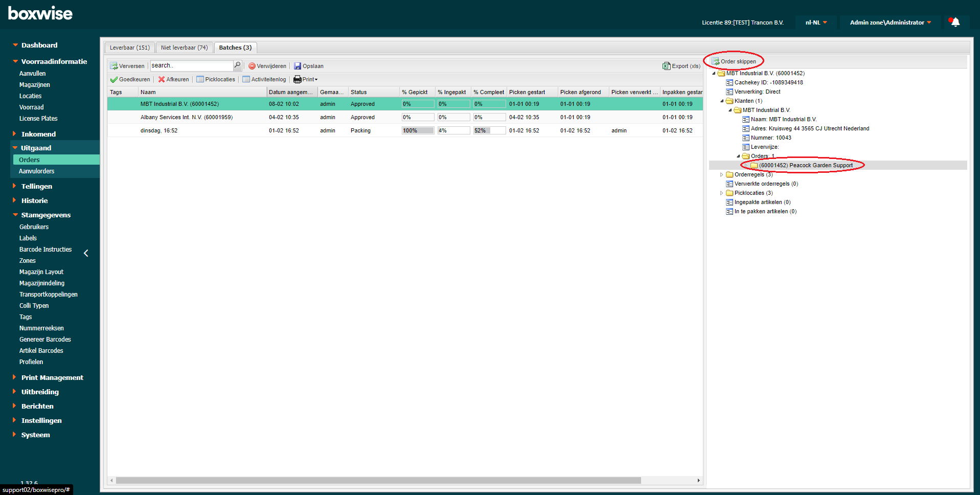This screenshot has width=980, height=495.
Task: Expand the Historie menu section
Action: tap(14, 200)
